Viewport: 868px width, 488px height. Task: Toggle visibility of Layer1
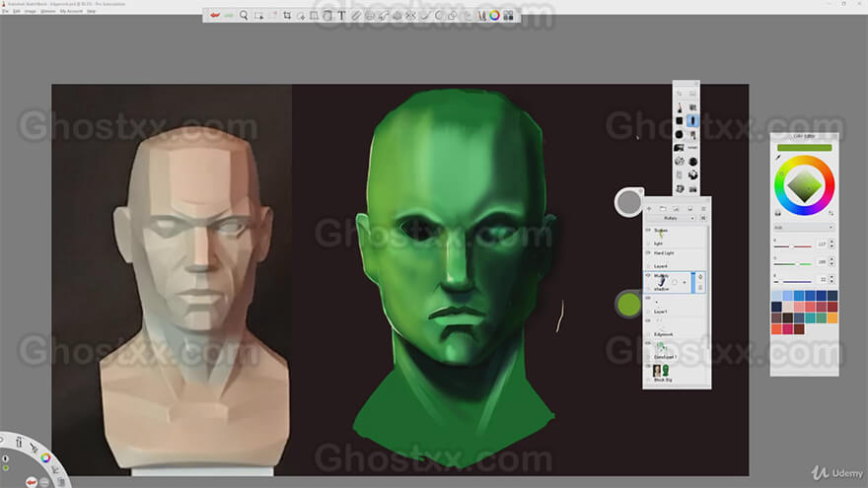pos(648,298)
